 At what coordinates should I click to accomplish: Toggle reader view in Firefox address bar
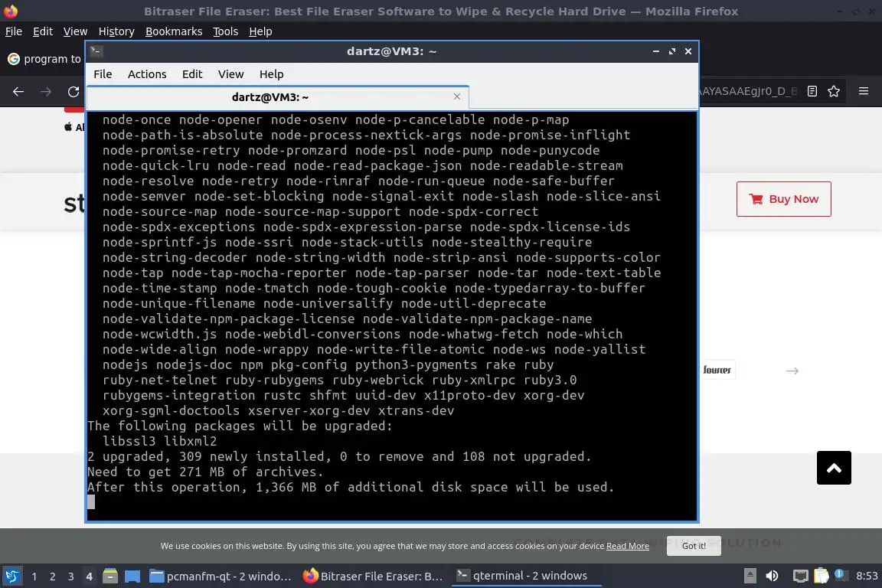(812, 91)
